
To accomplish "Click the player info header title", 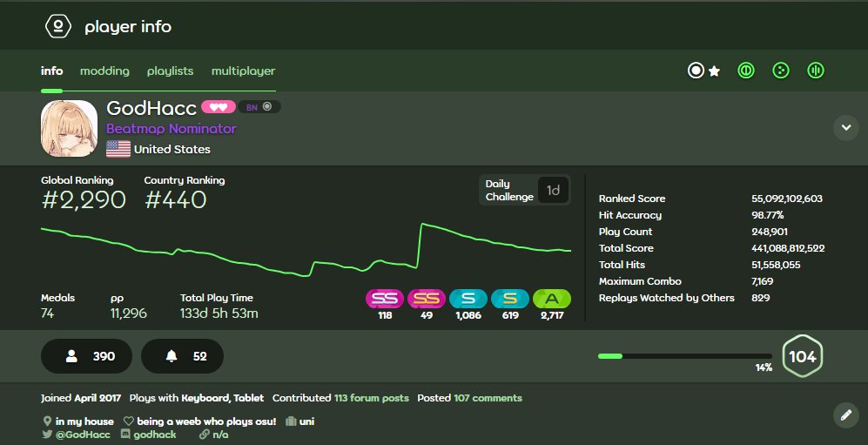I will [128, 27].
